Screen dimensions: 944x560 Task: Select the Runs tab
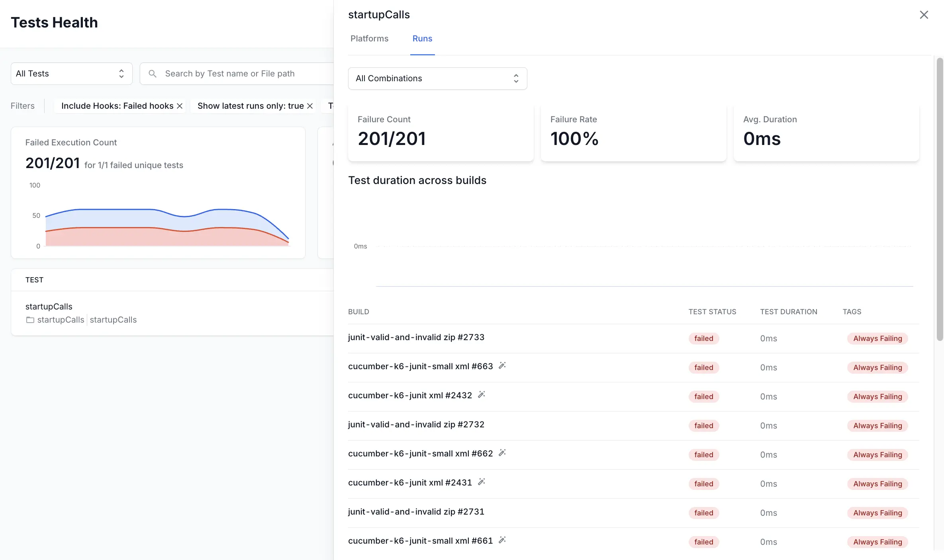point(422,39)
